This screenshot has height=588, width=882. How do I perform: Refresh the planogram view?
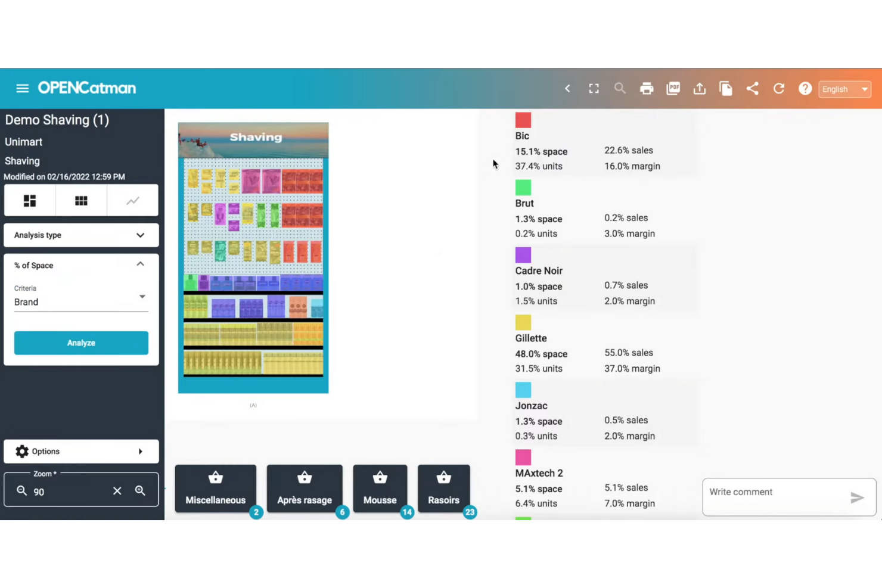point(778,88)
